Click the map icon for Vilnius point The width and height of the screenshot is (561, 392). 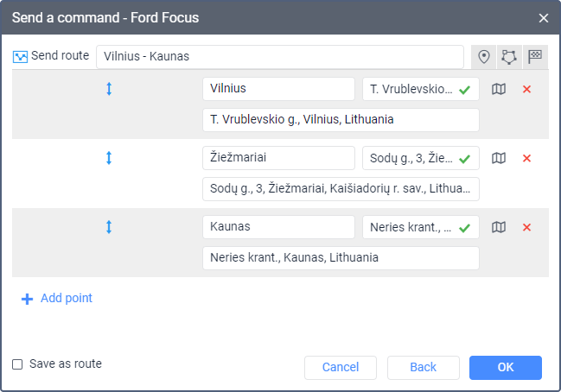[x=498, y=89]
